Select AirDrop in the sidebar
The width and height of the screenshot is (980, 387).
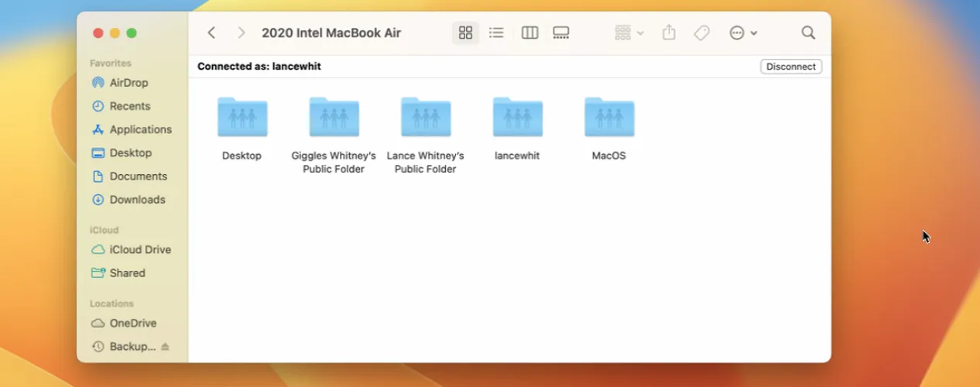[128, 83]
